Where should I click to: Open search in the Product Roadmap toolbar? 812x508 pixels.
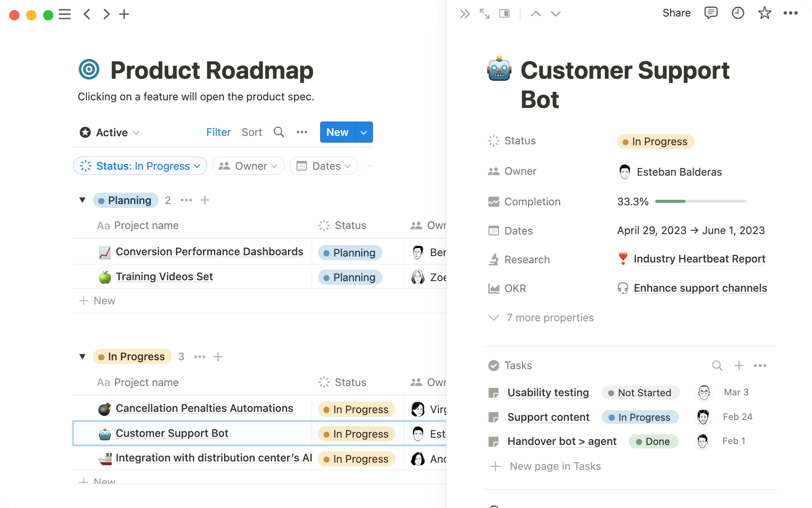pos(278,132)
